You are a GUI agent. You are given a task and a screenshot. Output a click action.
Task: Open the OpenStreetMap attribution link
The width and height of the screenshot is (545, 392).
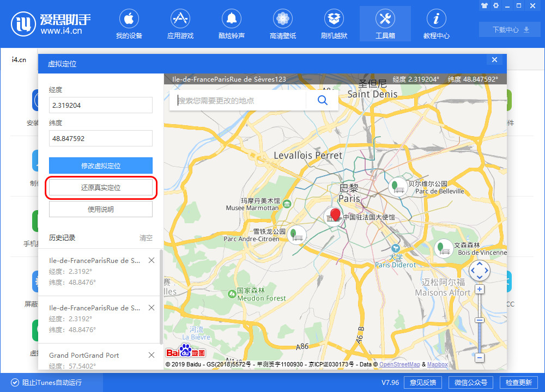point(399,364)
